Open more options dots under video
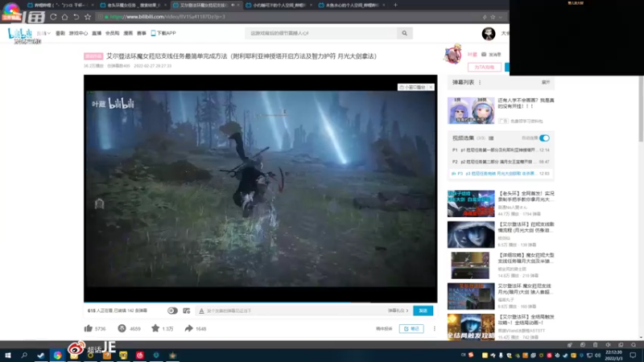The image size is (644, 362). click(x=434, y=328)
